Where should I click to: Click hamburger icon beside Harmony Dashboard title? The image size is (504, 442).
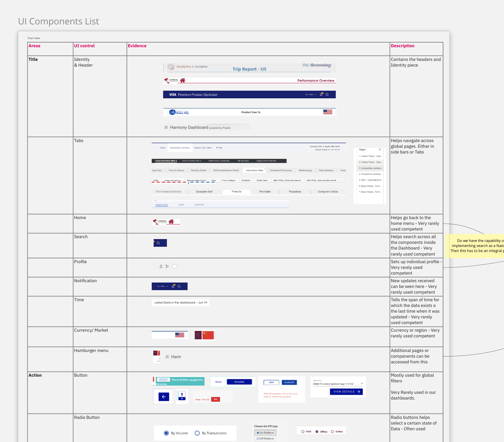point(166,127)
